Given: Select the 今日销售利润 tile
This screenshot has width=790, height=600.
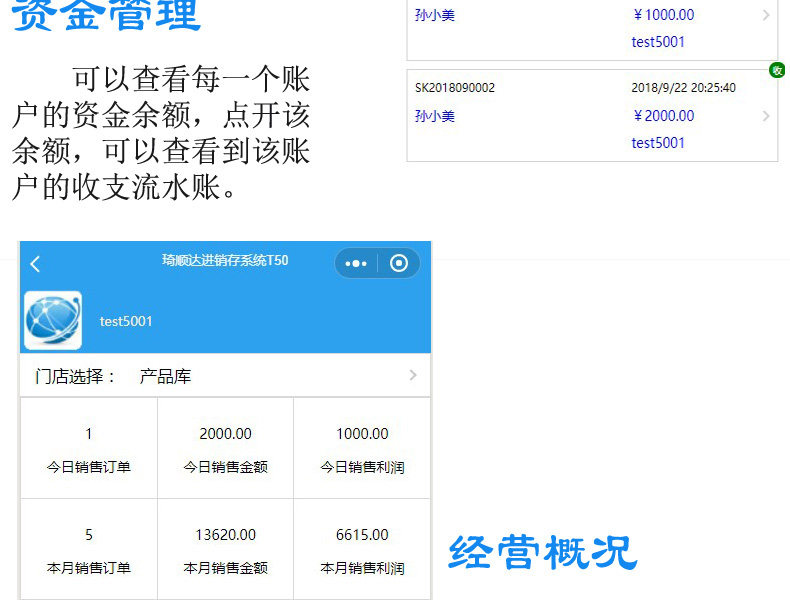Looking at the screenshot, I should (x=362, y=448).
